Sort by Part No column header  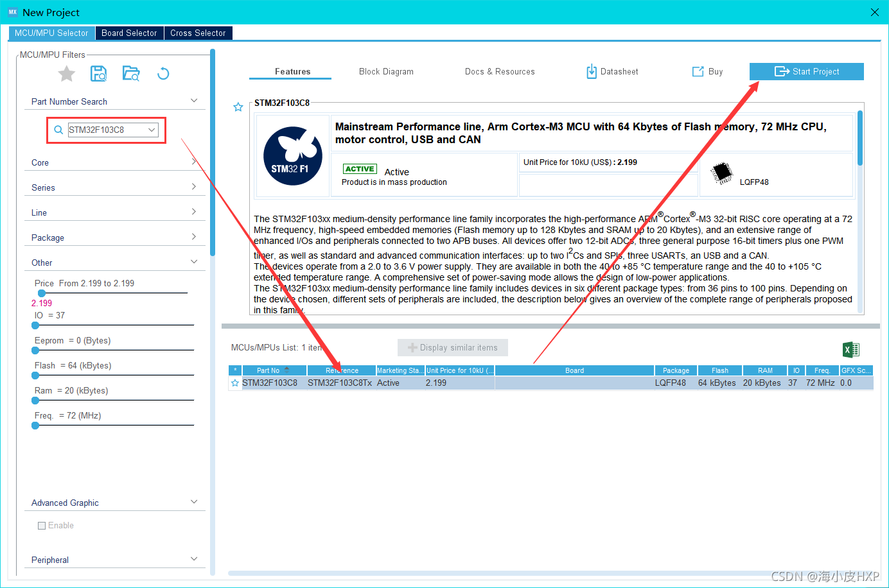pyautogui.click(x=274, y=370)
